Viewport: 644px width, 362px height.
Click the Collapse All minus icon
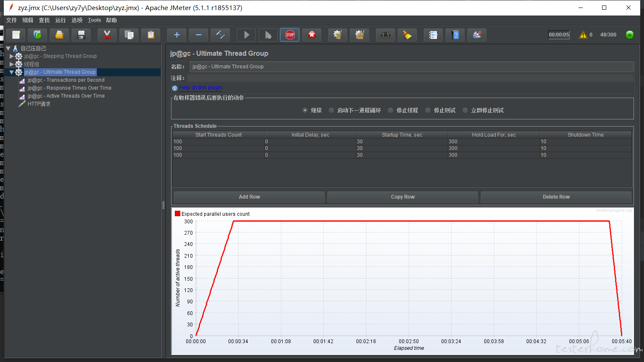coord(199,35)
